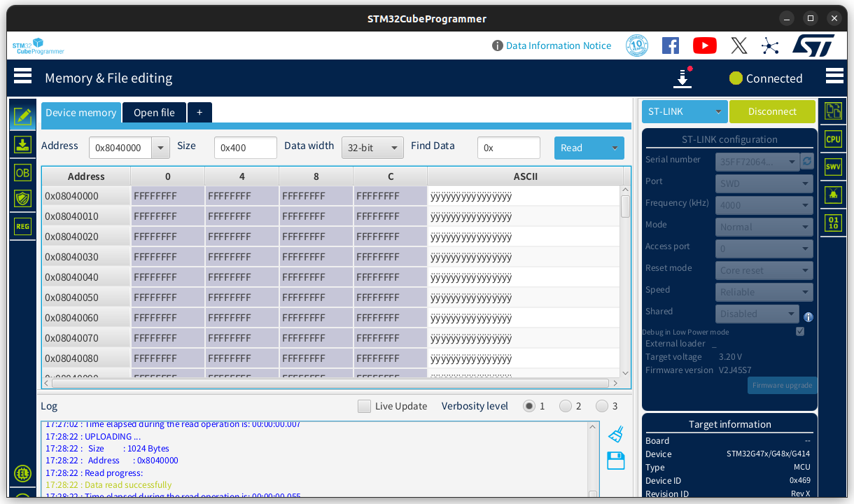The height and width of the screenshot is (504, 854).
Task: Click the column C header
Action: tap(390, 176)
